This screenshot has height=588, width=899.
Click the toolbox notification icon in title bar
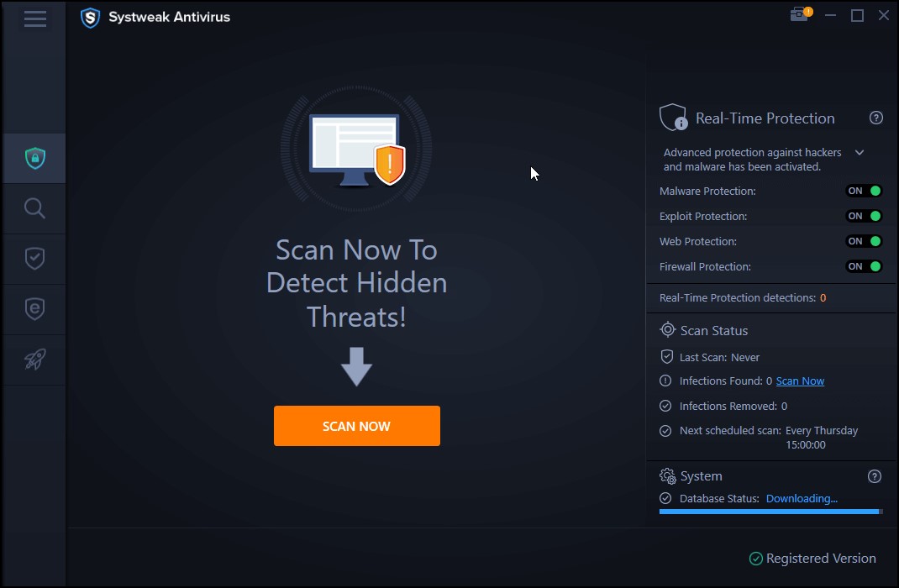tap(799, 14)
